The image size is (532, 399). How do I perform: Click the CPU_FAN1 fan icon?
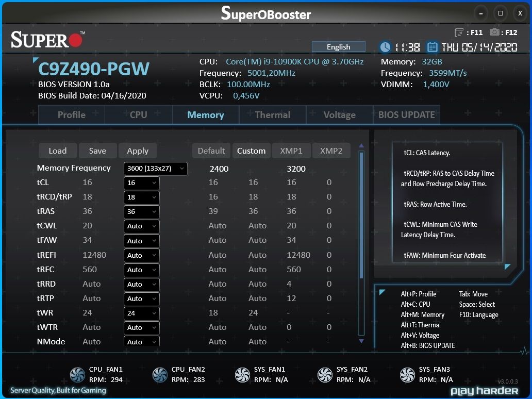[77, 375]
